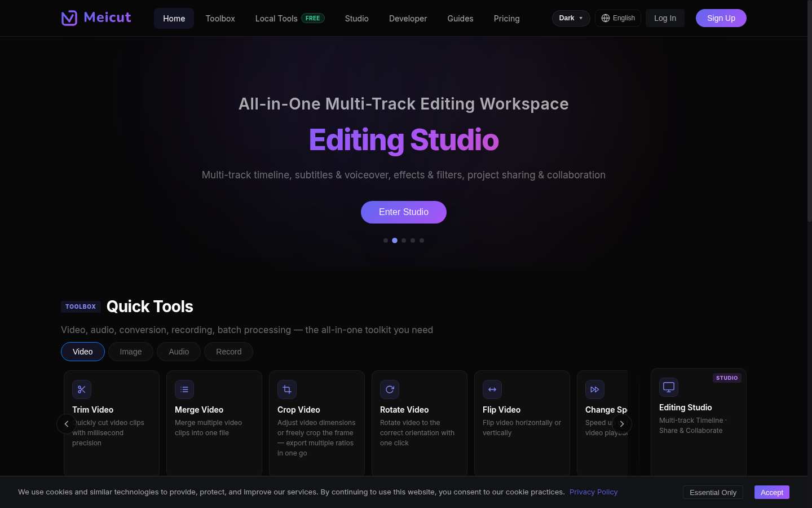Switch to the Audio tools tab
This screenshot has width=812, height=508.
click(179, 352)
